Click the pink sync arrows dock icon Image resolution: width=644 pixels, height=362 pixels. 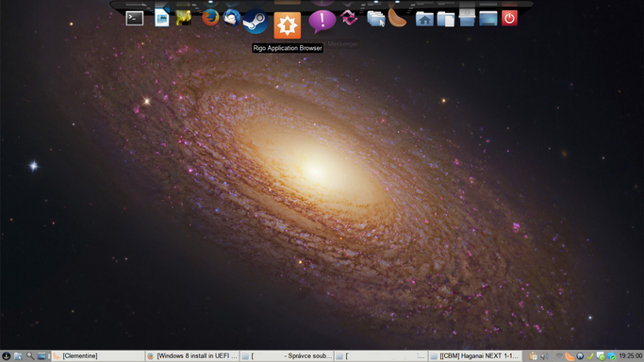point(349,18)
